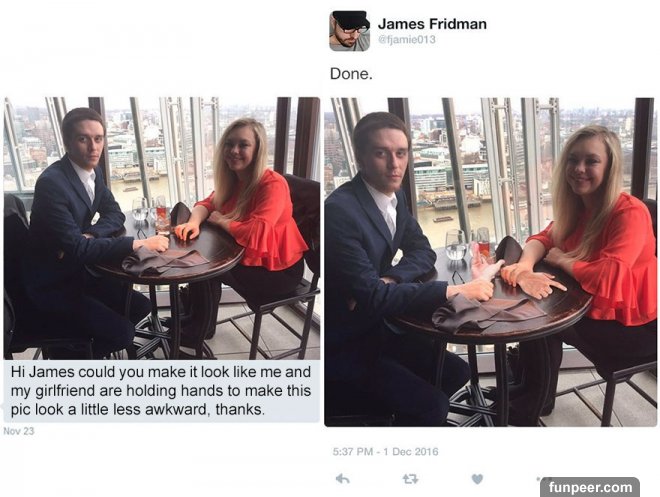Click the red blouse in the original photo
Screen dimensions: 660x497
pos(259,221)
